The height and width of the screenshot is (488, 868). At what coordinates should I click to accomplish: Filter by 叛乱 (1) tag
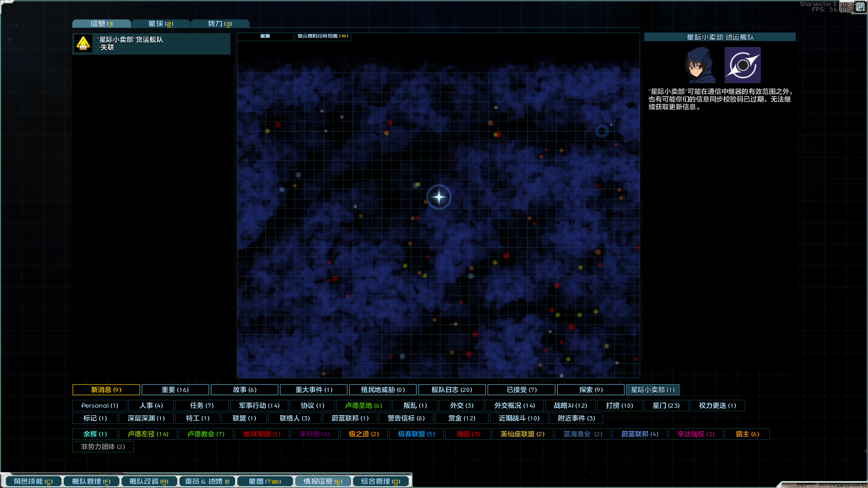415,405
